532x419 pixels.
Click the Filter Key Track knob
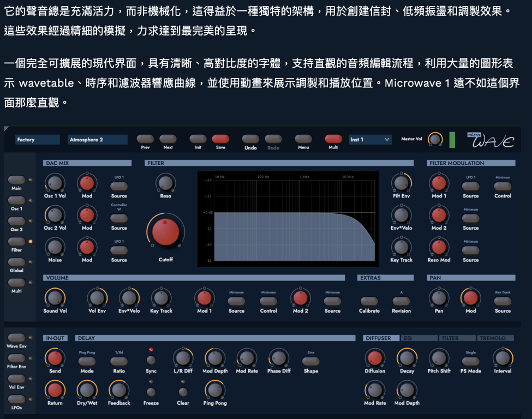(402, 247)
